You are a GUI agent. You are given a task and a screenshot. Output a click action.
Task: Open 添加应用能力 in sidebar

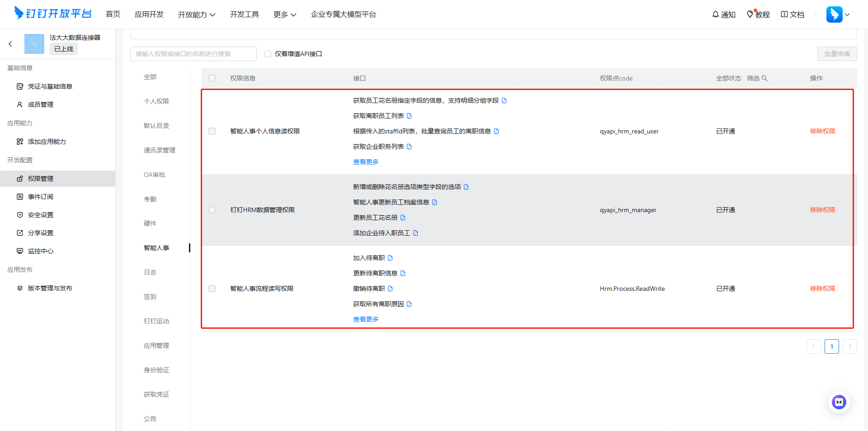(57, 142)
